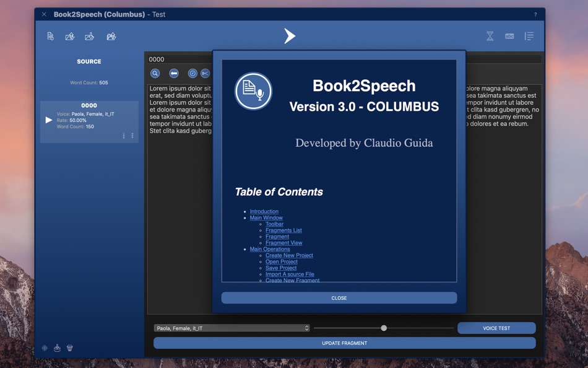Screen dimensions: 588x368
Task: Open the Import A source File link
Action: click(x=290, y=274)
